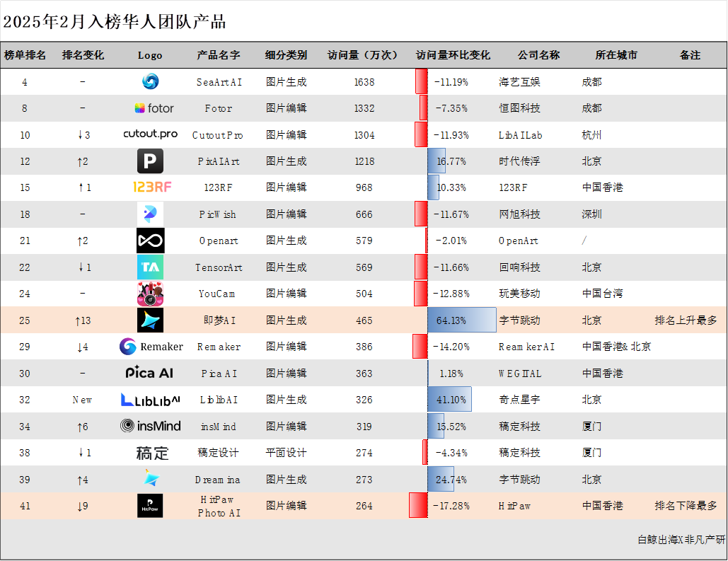Click the LibLib AI logo

pos(151,400)
